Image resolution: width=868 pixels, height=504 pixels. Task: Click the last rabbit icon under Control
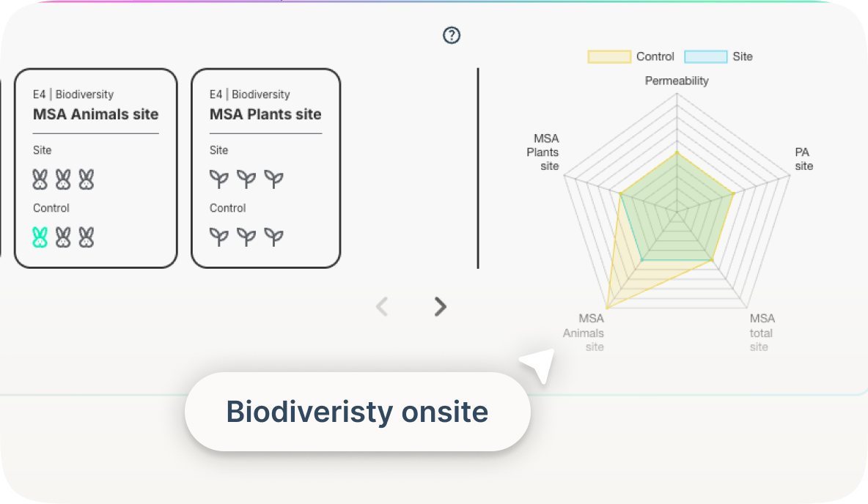(x=85, y=236)
